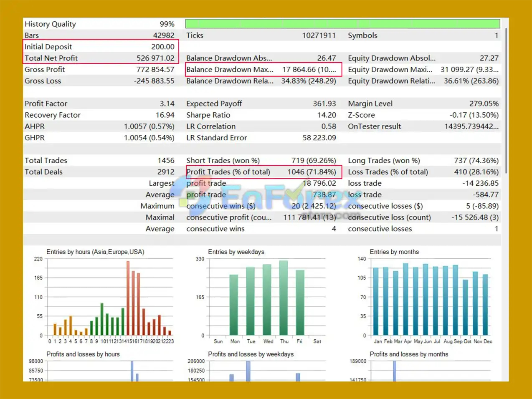This screenshot has height=399, width=532.
Task: Select the Balance Drawdown Maximal row
Action: tap(263, 70)
